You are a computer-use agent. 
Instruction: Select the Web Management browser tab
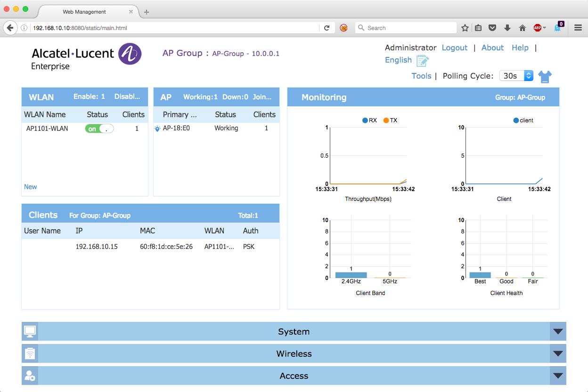coord(84,12)
